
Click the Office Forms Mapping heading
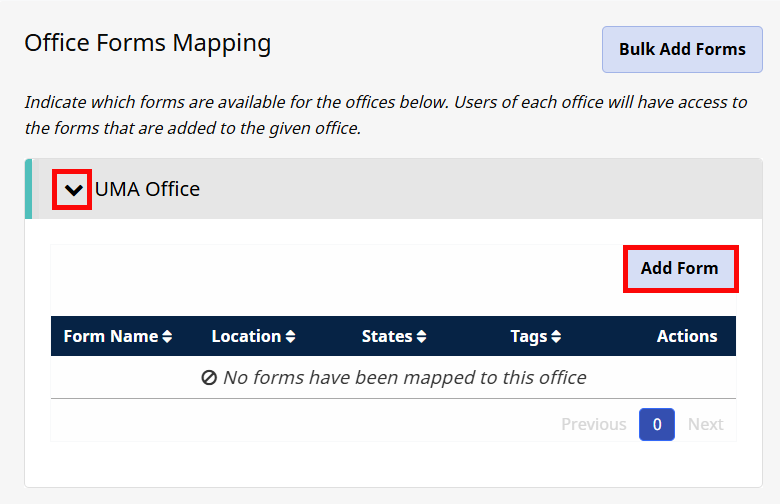[147, 43]
